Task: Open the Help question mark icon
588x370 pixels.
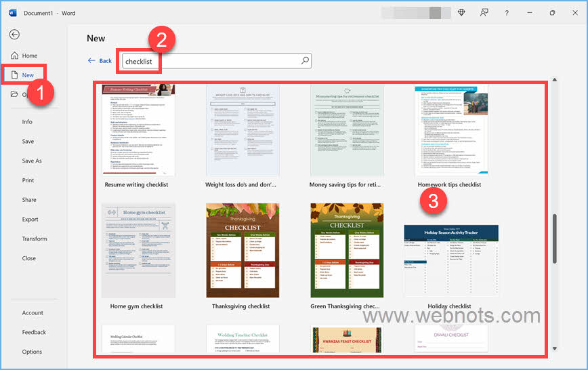Action: (507, 12)
